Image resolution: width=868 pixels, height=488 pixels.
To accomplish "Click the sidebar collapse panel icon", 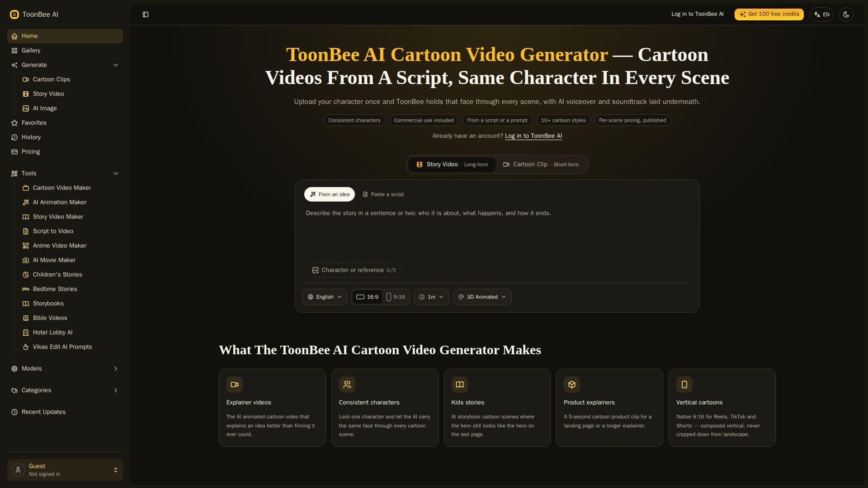I will (x=146, y=14).
